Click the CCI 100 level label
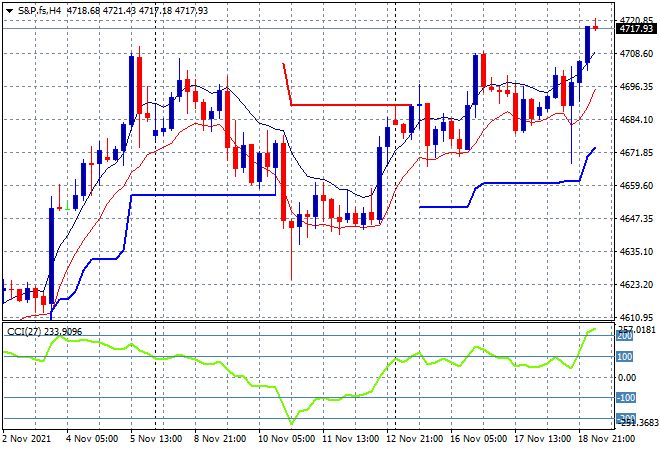The width and height of the screenshot is (660, 450). pos(625,357)
